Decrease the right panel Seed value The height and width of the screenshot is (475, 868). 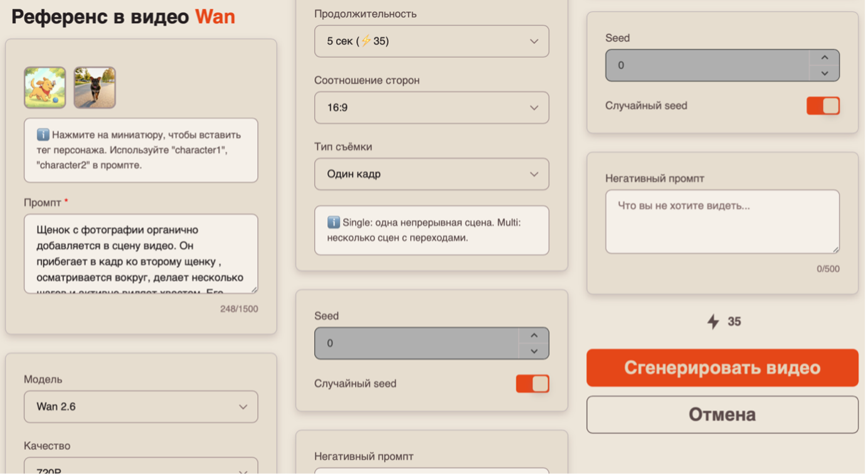click(824, 73)
